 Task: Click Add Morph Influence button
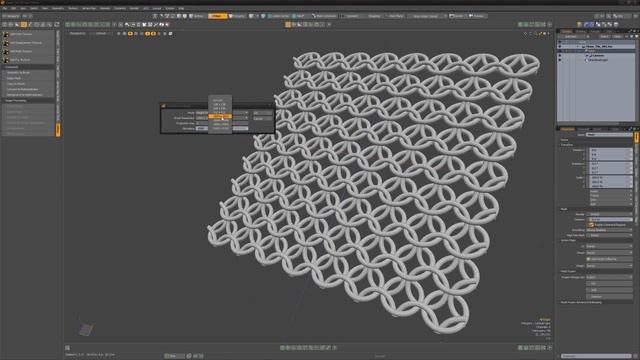click(609, 259)
